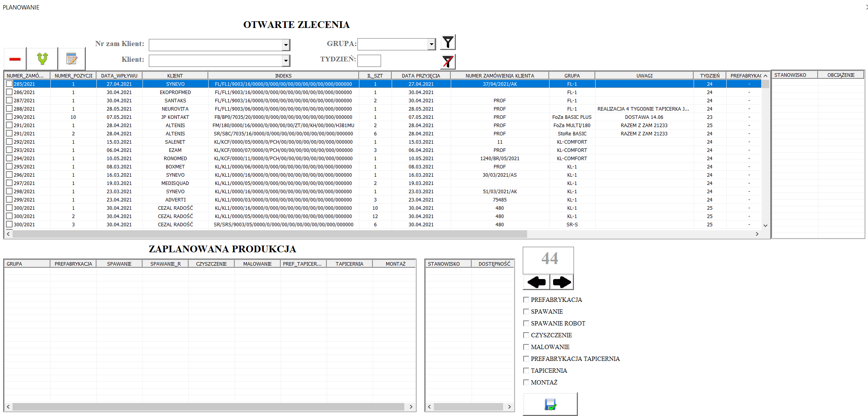Screen dimensions: 868x416
Task: Go to previous week with left arrow
Action: point(536,282)
